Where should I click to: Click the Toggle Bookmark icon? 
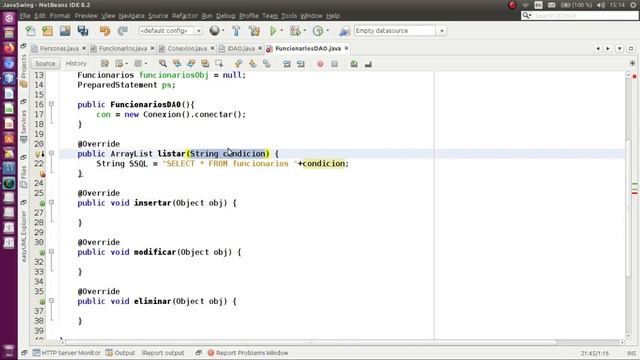pos(267,64)
